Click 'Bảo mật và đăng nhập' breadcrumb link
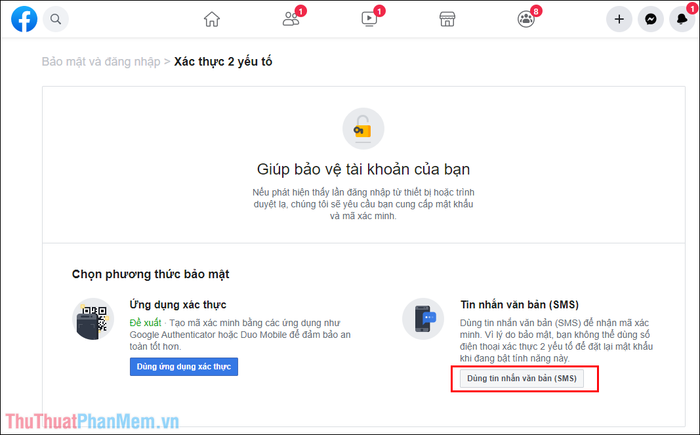Screen dimensions: 700x435 coord(101,62)
